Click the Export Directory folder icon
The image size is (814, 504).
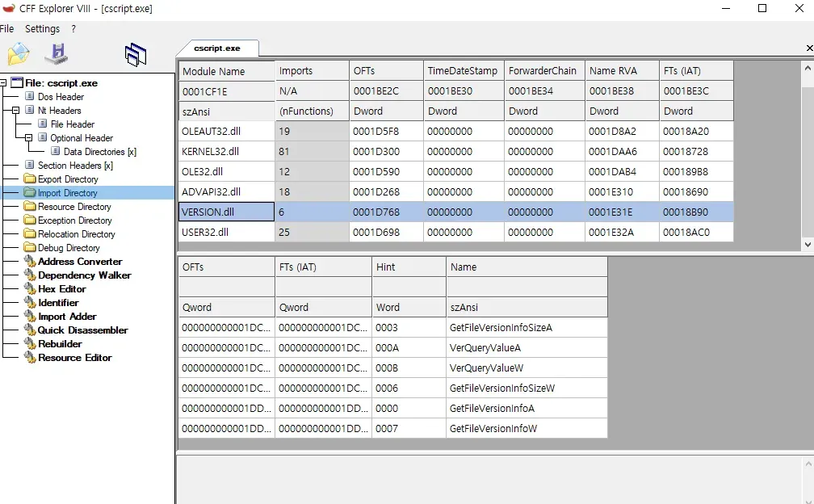pyautogui.click(x=30, y=178)
